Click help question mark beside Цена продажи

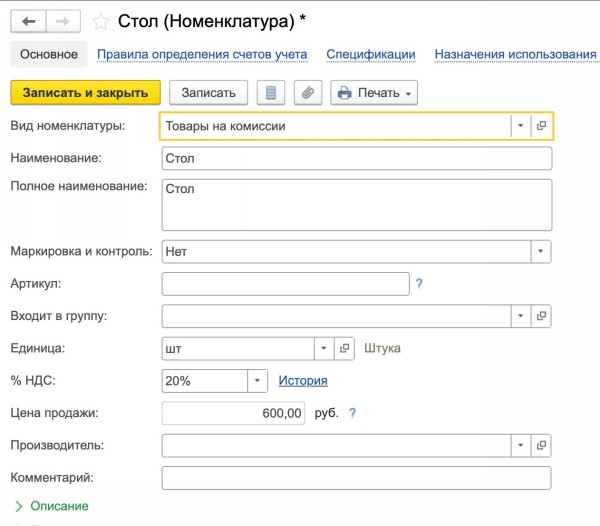point(352,413)
